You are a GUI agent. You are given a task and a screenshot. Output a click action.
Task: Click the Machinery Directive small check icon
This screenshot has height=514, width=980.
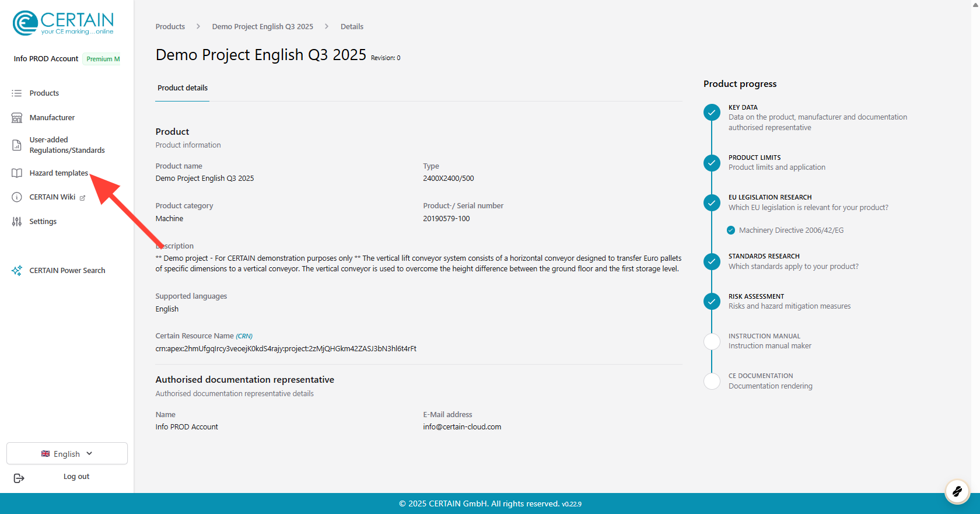click(x=731, y=230)
